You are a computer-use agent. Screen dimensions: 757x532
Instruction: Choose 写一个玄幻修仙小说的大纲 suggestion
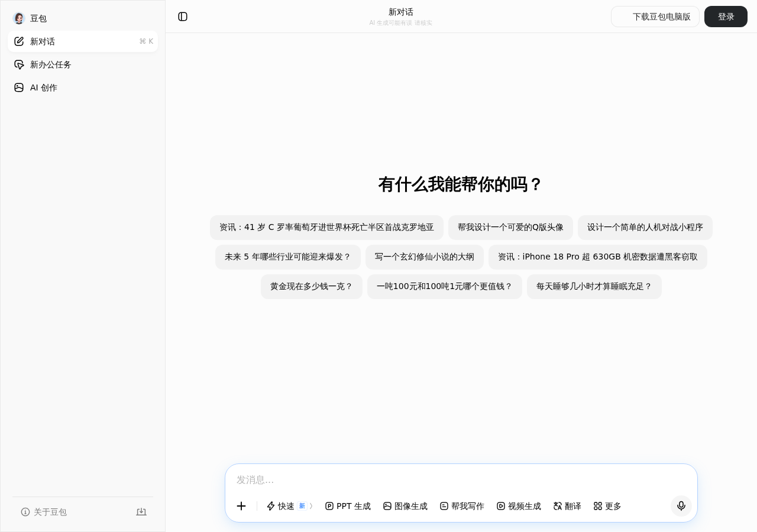point(425,257)
